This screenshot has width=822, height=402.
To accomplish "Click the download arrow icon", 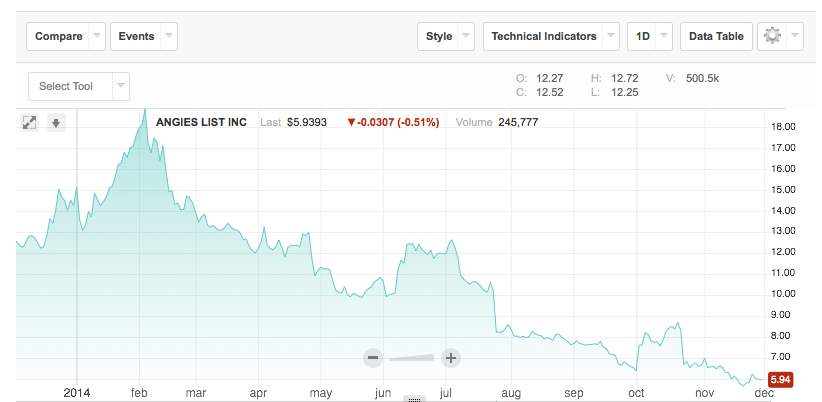I will pos(56,122).
